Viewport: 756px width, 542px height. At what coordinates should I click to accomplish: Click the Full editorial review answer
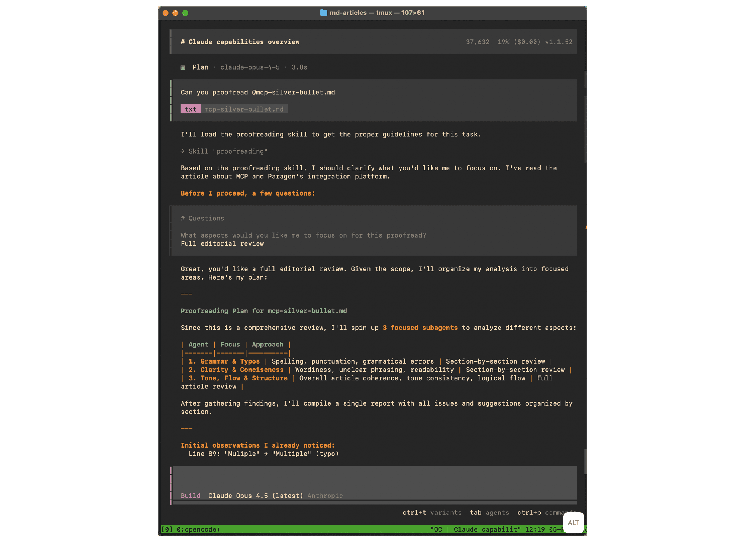[x=222, y=244]
